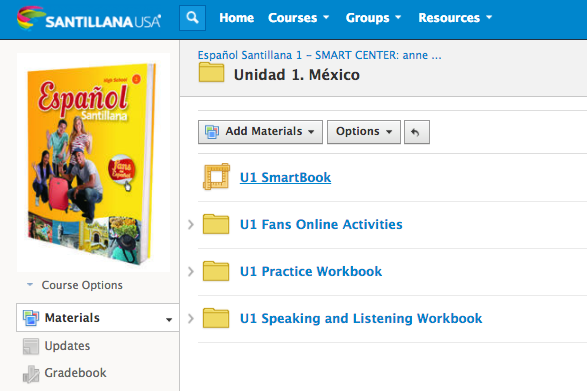Open Updates in the sidebar
587x391 pixels.
pos(67,346)
